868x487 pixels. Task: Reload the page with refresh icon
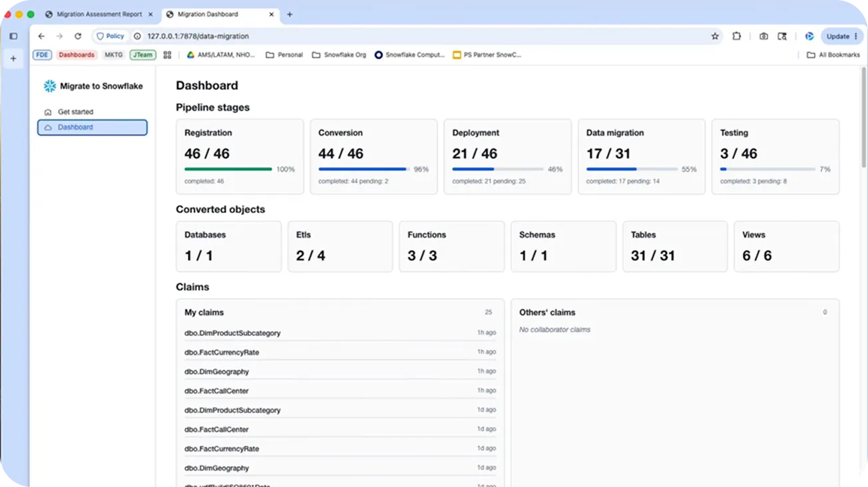point(78,37)
